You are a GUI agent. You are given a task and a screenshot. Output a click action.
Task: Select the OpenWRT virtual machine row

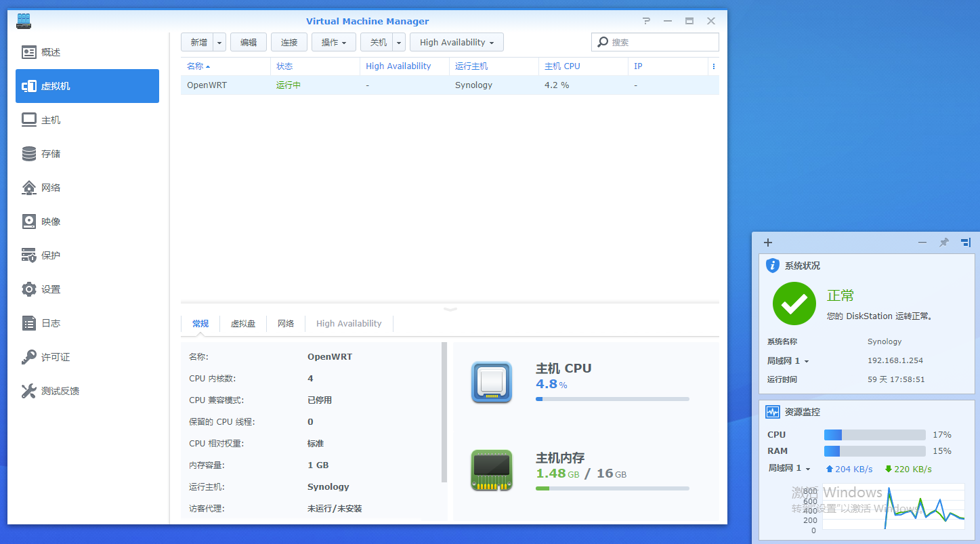[x=450, y=85]
